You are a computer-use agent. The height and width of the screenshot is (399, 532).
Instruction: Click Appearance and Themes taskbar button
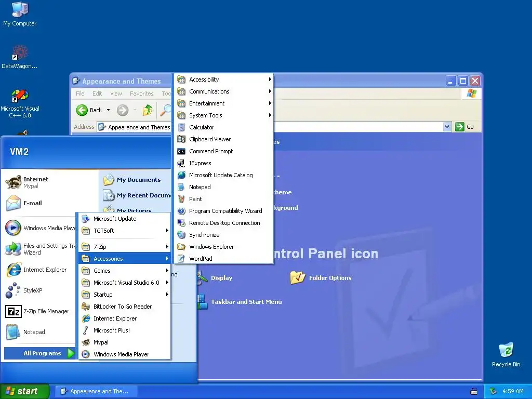pyautogui.click(x=96, y=391)
